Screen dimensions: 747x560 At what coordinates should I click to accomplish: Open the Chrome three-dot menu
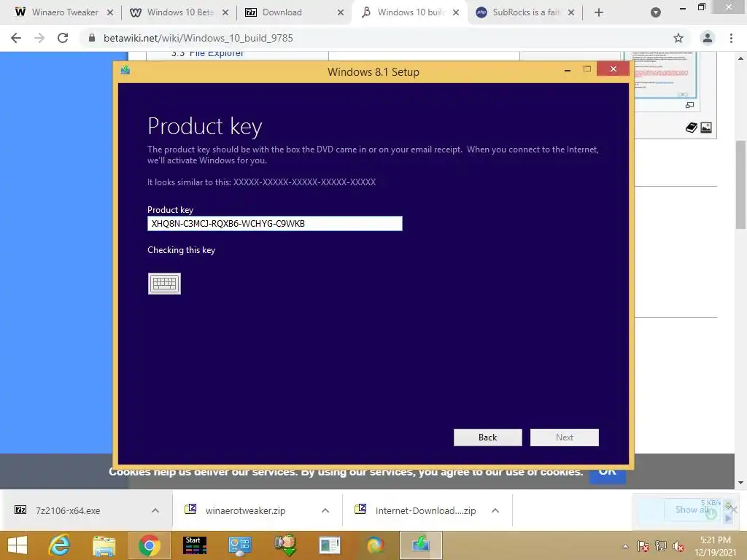731,38
